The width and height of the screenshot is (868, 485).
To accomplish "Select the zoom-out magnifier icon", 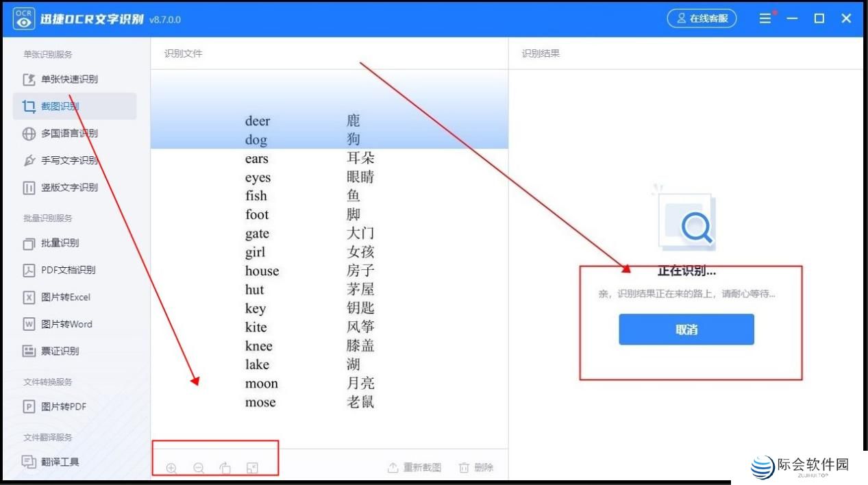I will 199,468.
